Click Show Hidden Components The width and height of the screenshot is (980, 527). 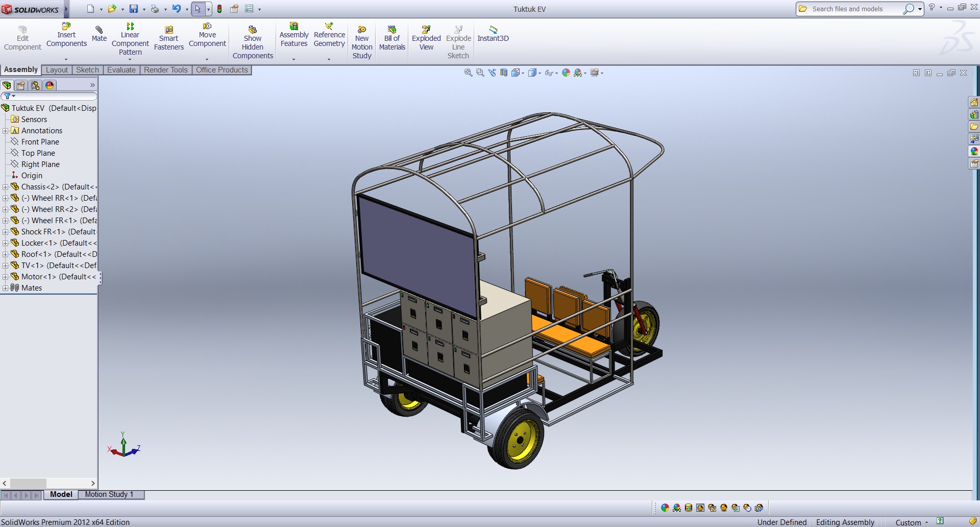[x=253, y=42]
